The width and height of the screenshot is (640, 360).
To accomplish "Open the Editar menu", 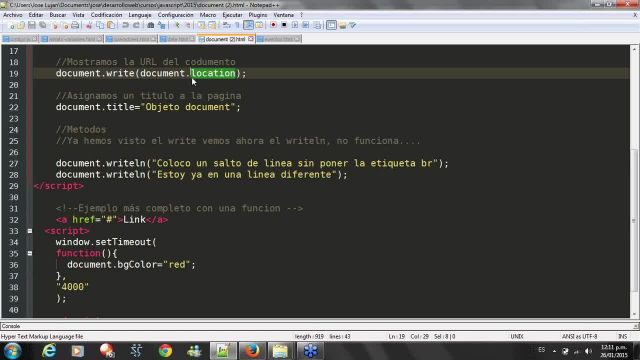I will pyautogui.click(x=36, y=15).
